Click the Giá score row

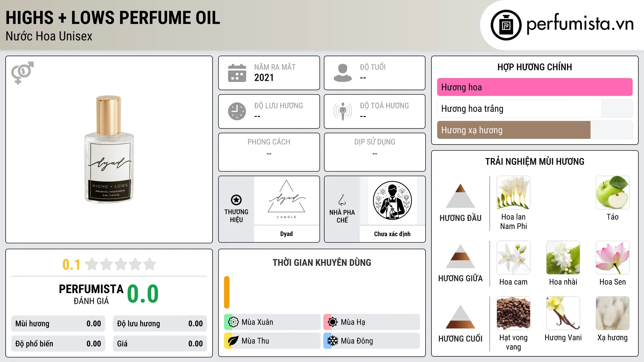[160, 344]
